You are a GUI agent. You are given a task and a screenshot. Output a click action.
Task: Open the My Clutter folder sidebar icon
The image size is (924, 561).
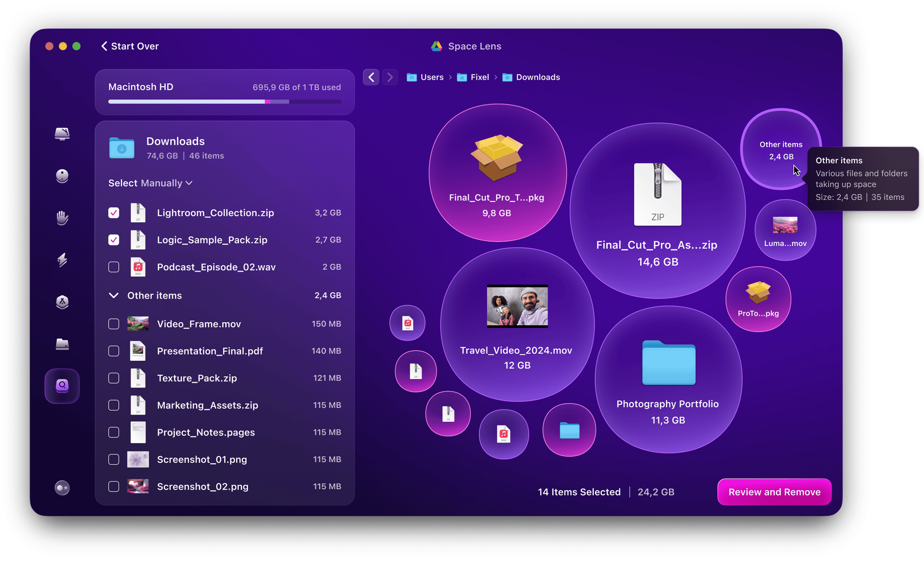tap(62, 344)
